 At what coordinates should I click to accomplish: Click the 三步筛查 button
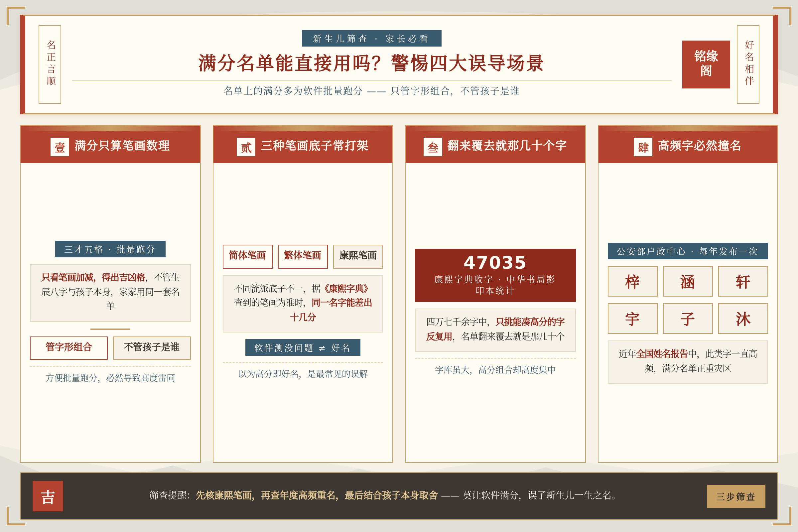coord(736,496)
